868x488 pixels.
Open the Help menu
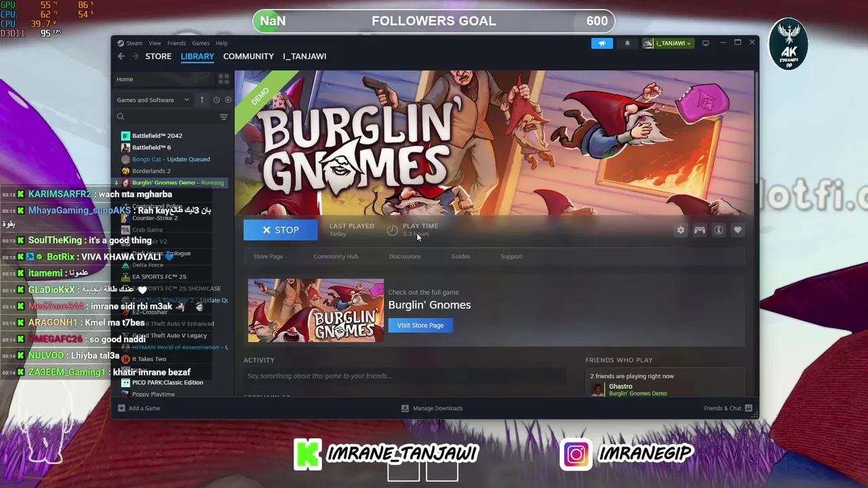[222, 43]
